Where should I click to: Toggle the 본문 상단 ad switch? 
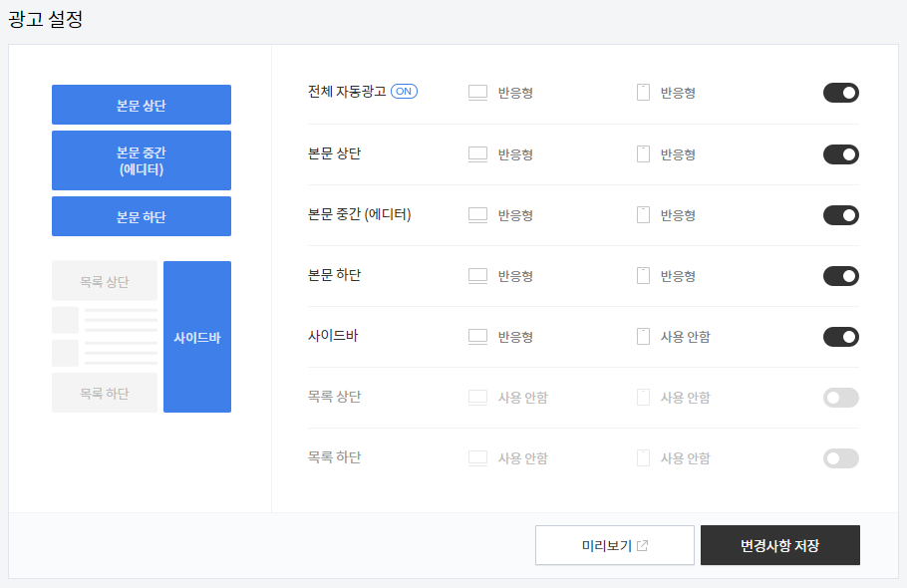840,154
